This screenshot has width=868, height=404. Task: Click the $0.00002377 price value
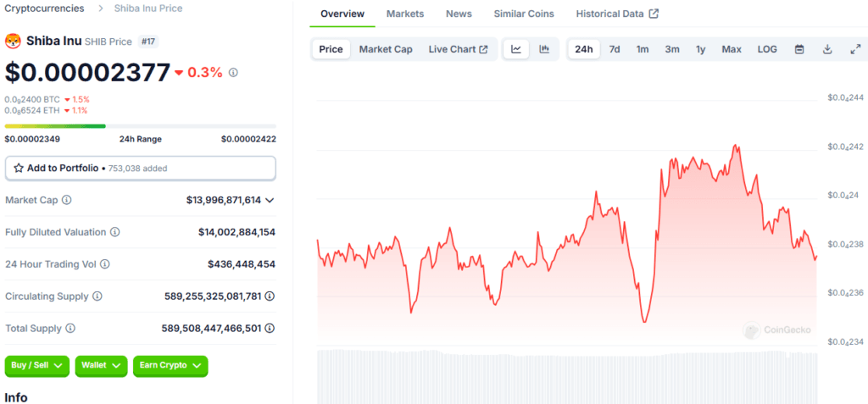[88, 73]
